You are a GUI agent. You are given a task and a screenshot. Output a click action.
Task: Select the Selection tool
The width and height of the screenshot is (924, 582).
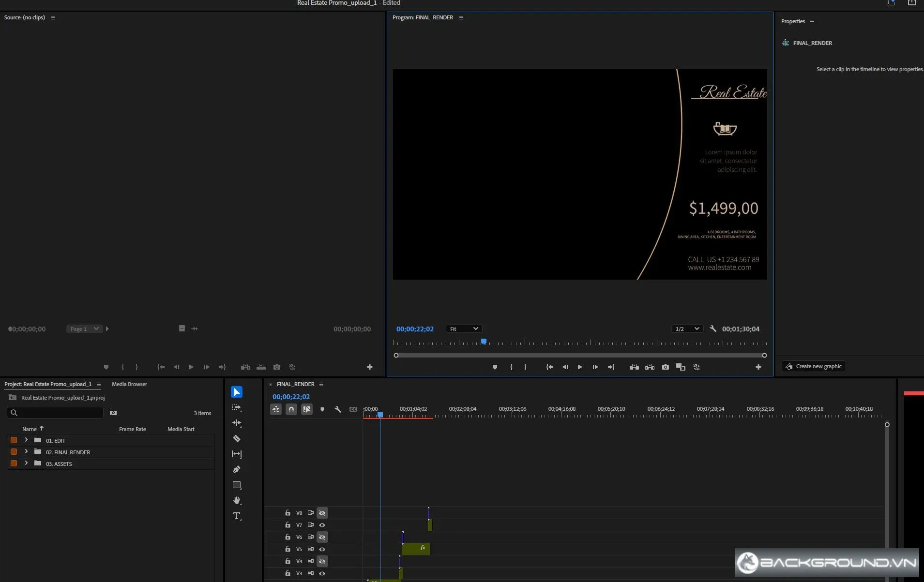[x=237, y=392]
